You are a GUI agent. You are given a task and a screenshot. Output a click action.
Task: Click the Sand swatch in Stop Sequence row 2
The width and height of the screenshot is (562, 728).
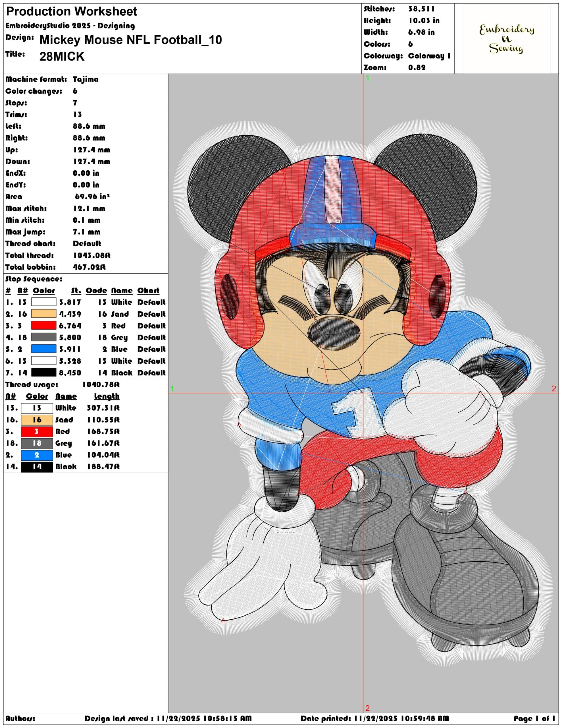44,314
